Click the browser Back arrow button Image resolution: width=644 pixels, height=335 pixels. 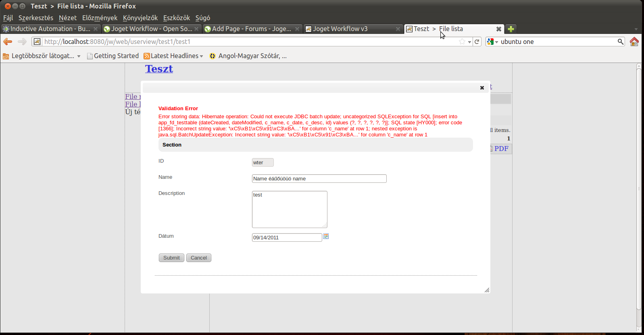point(8,42)
